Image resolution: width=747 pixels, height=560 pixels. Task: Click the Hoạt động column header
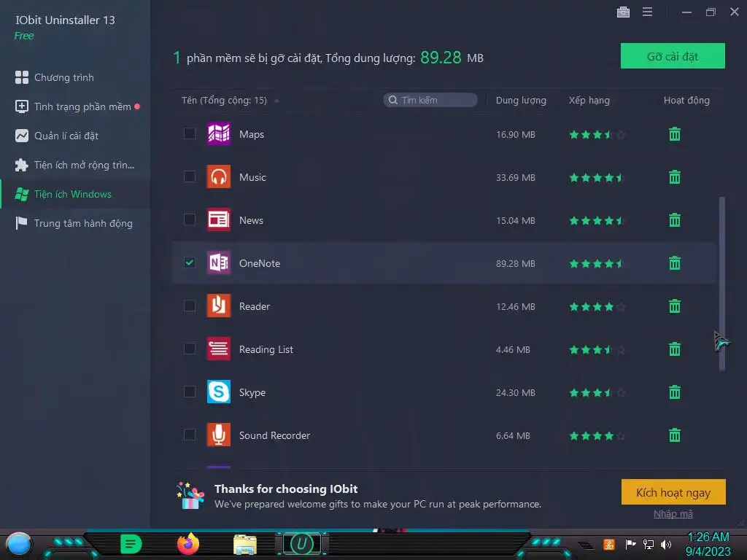686,101
